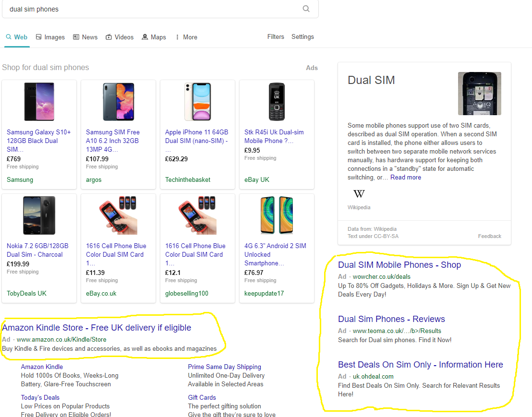Open globeselling100 1616 Cell Phone listing

pyautogui.click(x=195, y=254)
